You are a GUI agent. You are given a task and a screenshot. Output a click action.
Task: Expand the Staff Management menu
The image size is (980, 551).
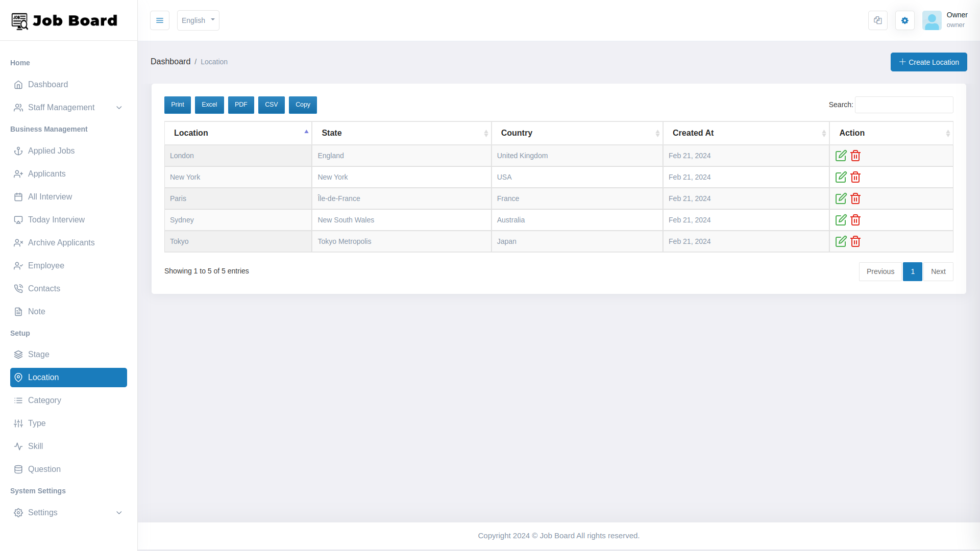(61, 107)
